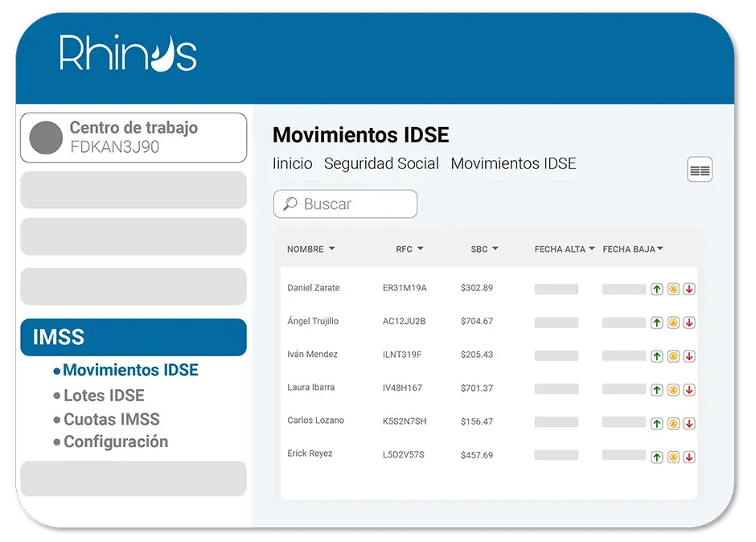Click red down arrow for Carlos Lozano
Screen dimensions: 756x542
pos(689,423)
